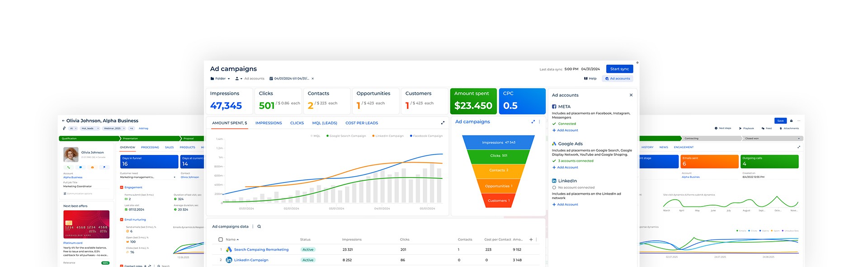This screenshot has width=868, height=267.
Task: Open Closed won stage dropdown arrow
Action: tap(799, 139)
